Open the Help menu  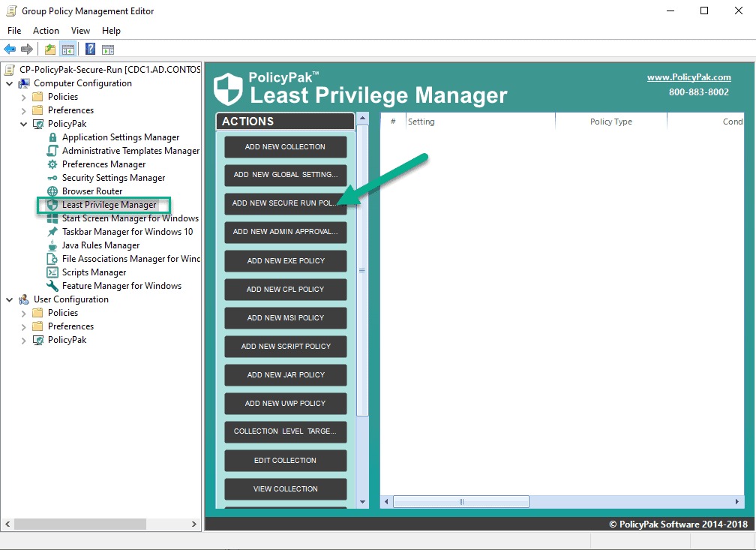point(111,31)
